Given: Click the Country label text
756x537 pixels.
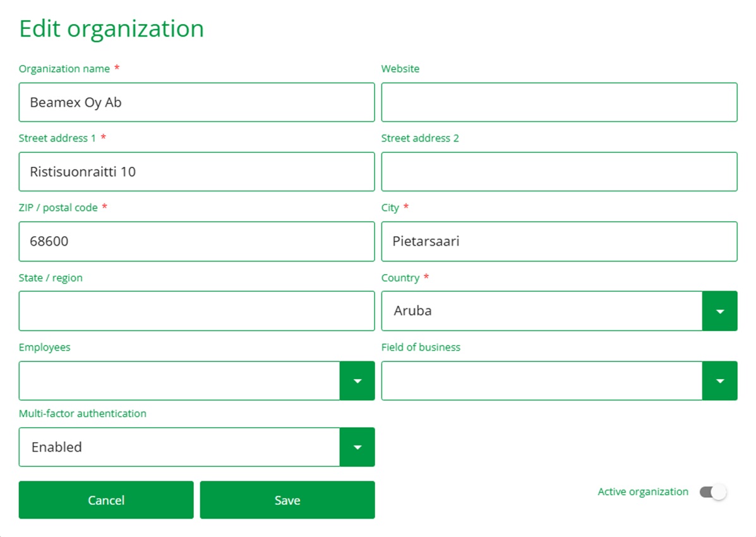Looking at the screenshot, I should (x=400, y=278).
